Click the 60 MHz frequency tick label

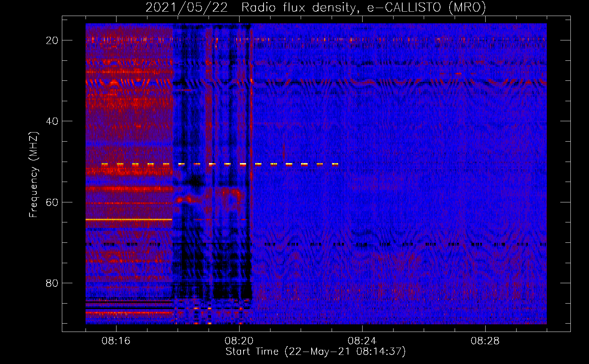click(52, 202)
